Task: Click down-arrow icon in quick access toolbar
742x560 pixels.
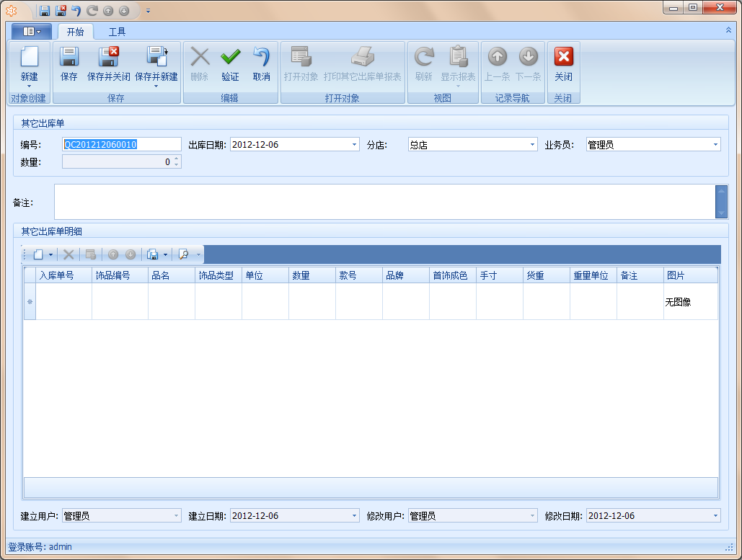Action: [124, 10]
